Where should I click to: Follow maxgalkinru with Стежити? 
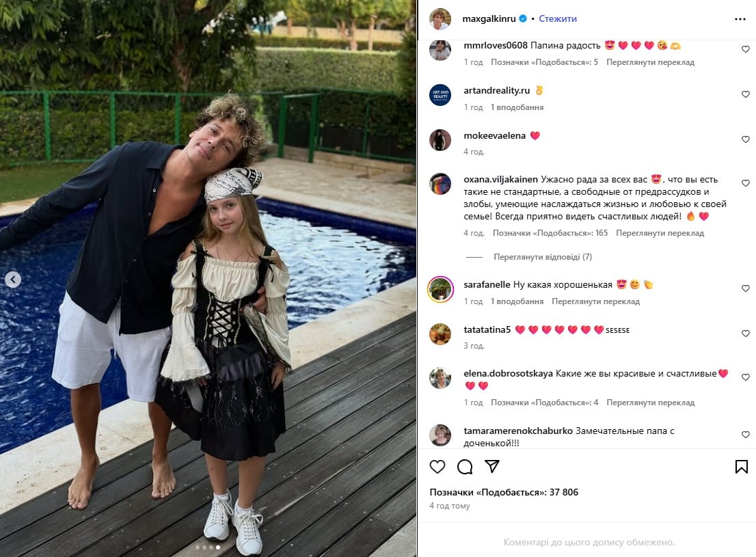(x=558, y=19)
